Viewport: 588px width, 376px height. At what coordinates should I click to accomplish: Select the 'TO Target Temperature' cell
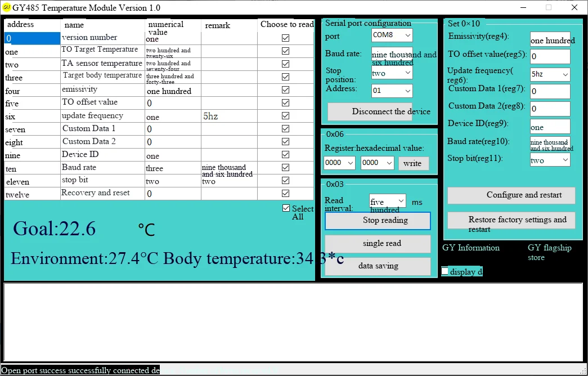102,51
